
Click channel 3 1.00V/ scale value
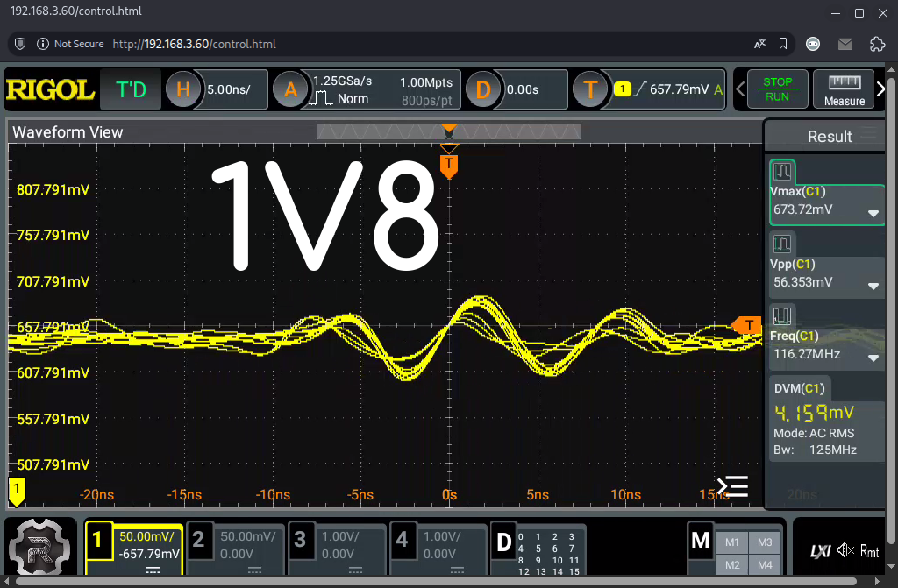pyautogui.click(x=340, y=536)
